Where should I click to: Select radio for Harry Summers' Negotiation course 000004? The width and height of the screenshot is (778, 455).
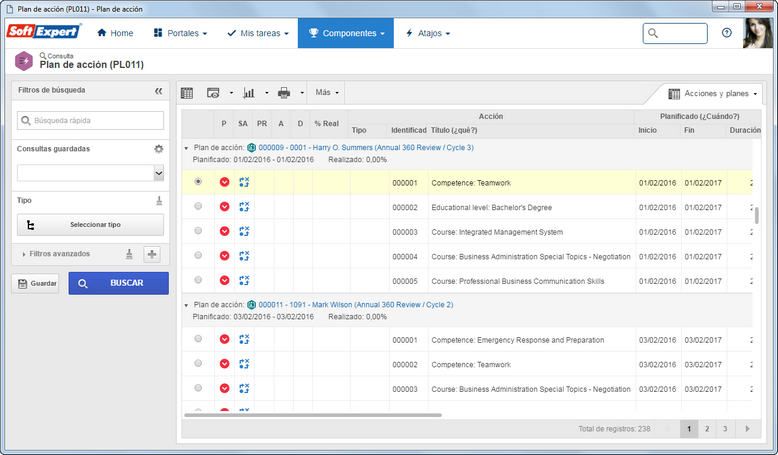point(198,255)
